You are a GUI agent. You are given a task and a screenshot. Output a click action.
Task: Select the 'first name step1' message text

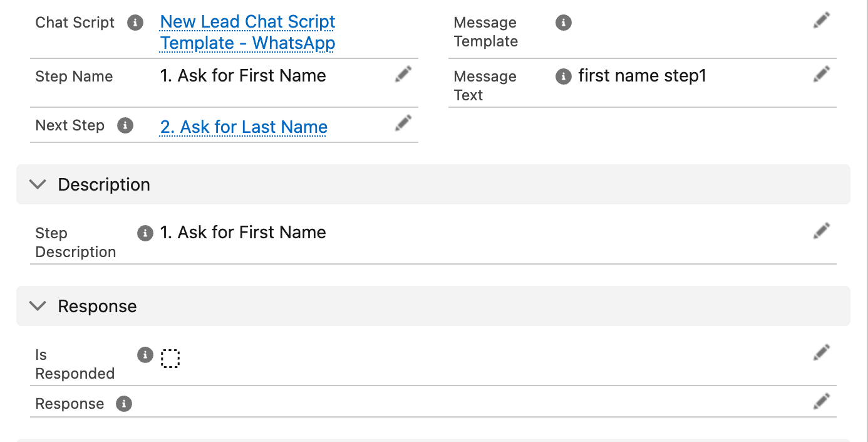(642, 76)
